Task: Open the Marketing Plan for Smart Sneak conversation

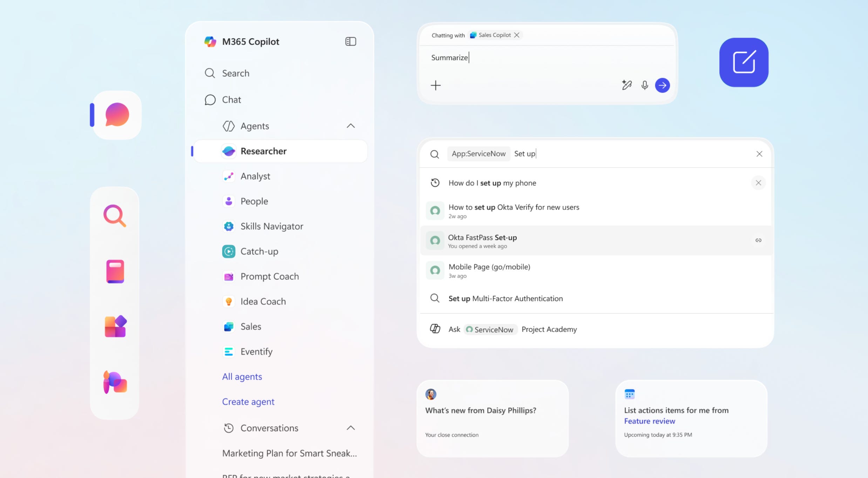Action: [x=290, y=453]
